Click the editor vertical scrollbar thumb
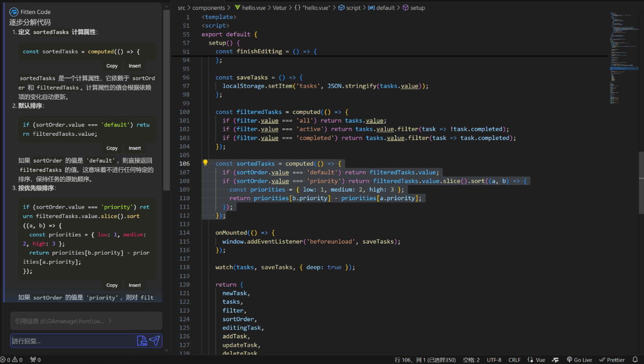This screenshot has width=644, height=364. (641, 182)
